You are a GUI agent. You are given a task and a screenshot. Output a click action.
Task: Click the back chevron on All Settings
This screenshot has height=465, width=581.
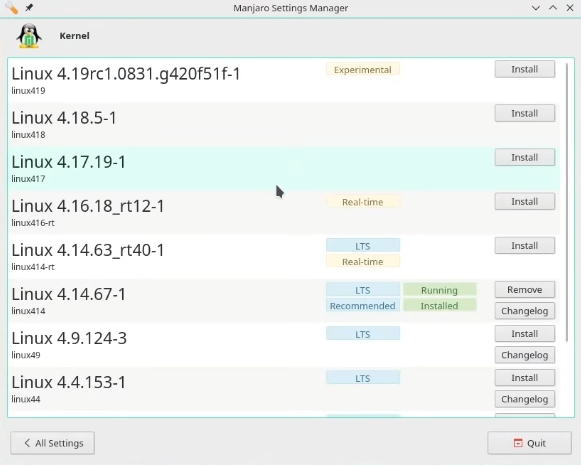(x=27, y=443)
